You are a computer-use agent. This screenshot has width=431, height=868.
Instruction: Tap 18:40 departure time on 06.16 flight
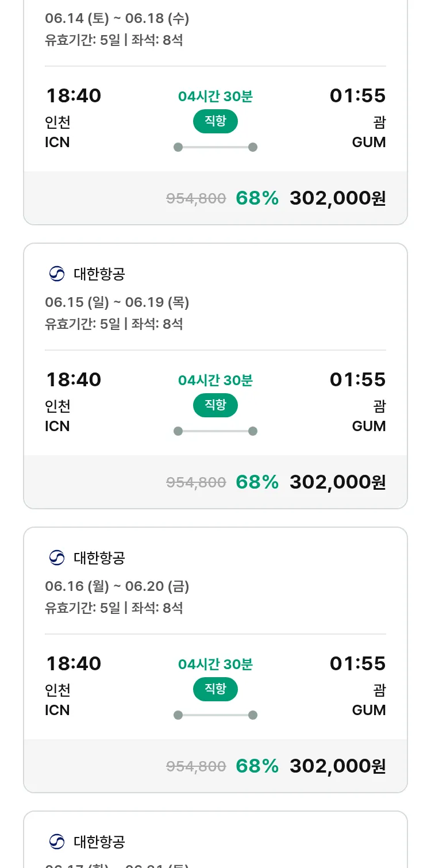pyautogui.click(x=74, y=663)
